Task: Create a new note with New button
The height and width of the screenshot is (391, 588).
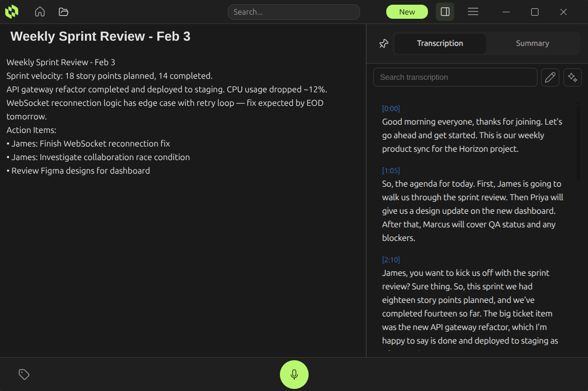Action: (x=407, y=11)
